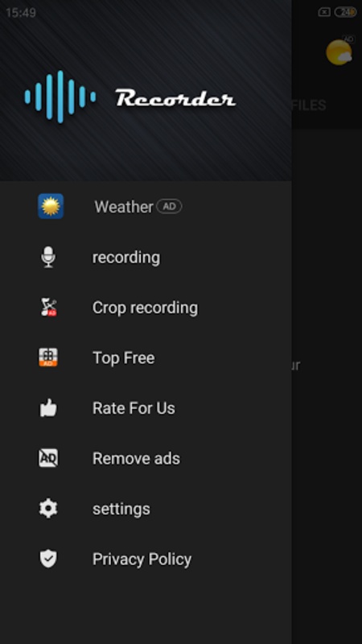Select Rate For Us in the drawer
The height and width of the screenshot is (644, 362).
[x=146, y=408]
